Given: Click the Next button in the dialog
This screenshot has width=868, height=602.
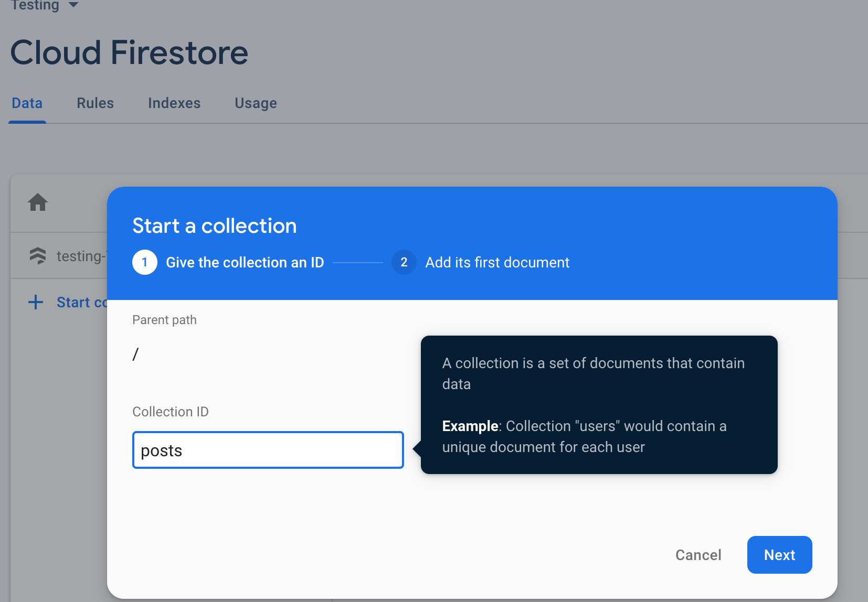Looking at the screenshot, I should 779,555.
